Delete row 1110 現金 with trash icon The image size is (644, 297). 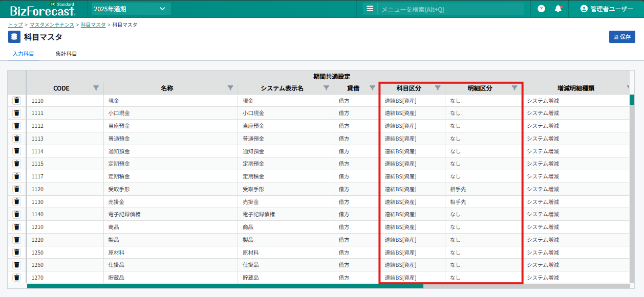(16, 101)
